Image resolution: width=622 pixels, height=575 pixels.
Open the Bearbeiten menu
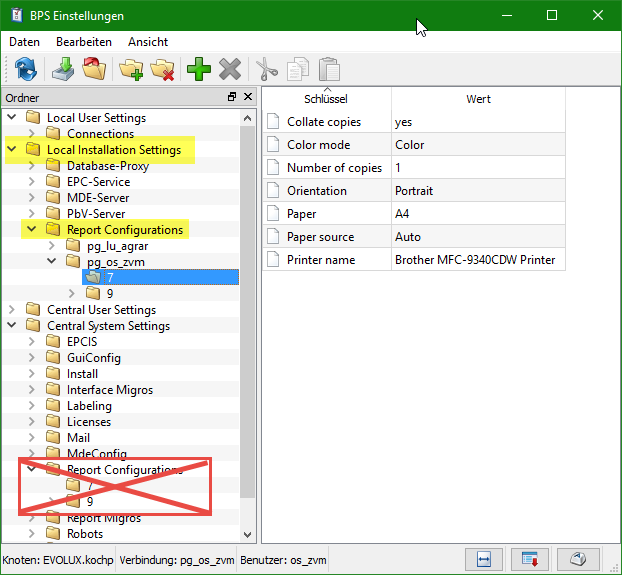tap(84, 42)
